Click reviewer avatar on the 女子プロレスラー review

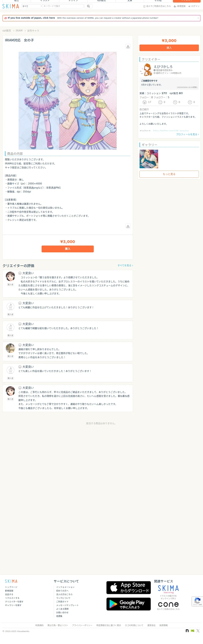(10, 276)
